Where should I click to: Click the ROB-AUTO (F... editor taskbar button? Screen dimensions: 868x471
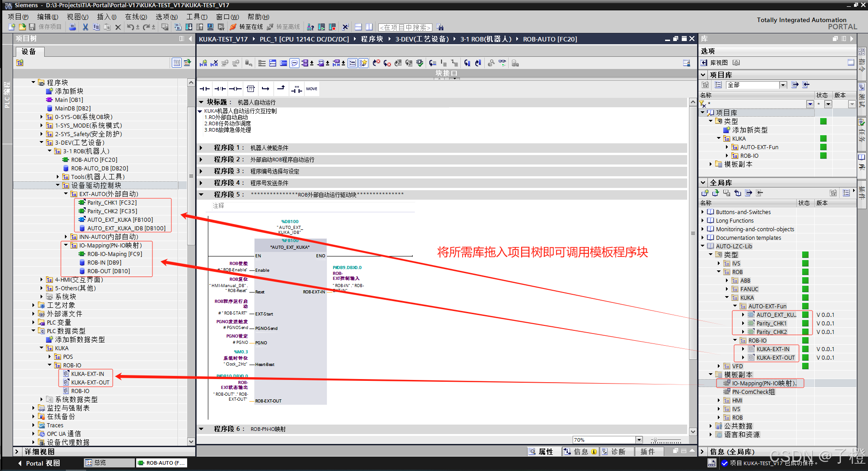pyautogui.click(x=161, y=463)
